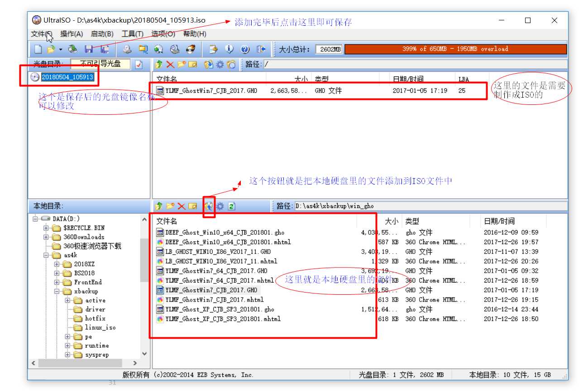The width and height of the screenshot is (588, 392).
Task: Expand the BS2018 folder node
Action: (57, 273)
